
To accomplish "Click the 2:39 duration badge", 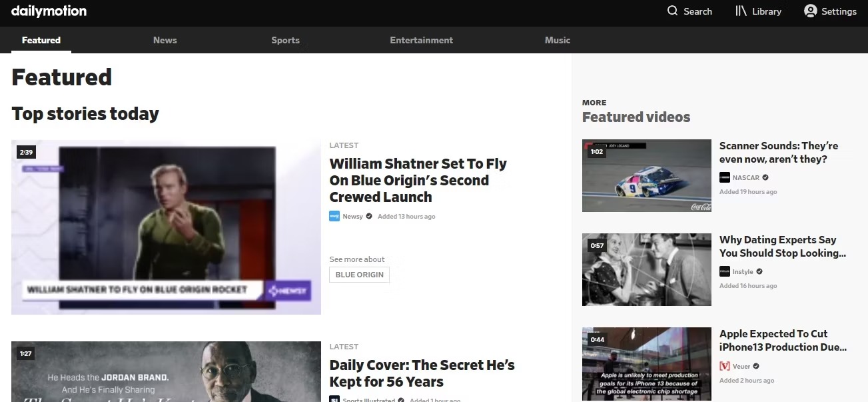I will 26,153.
